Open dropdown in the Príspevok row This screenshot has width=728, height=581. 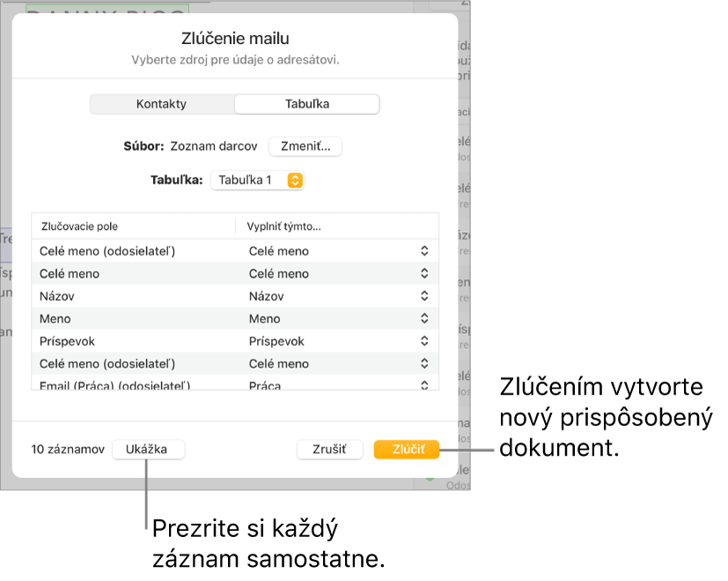click(x=424, y=341)
